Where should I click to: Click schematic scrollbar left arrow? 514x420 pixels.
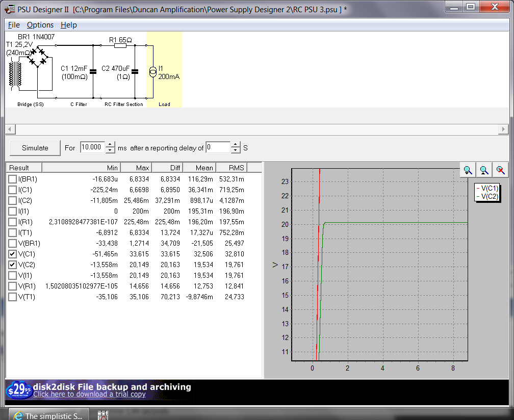point(10,129)
